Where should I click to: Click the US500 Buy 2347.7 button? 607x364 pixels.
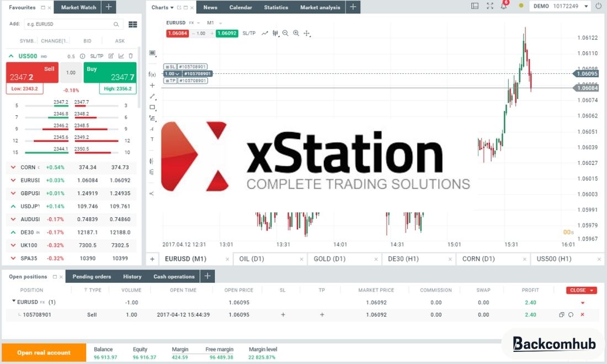110,73
